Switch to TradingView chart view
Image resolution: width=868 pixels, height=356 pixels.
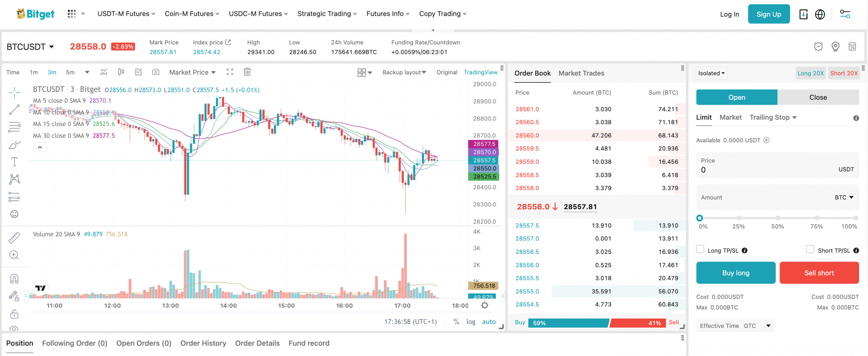[480, 72]
